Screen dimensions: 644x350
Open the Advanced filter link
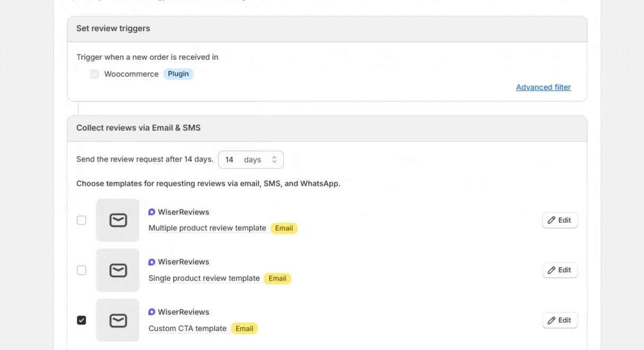[543, 87]
